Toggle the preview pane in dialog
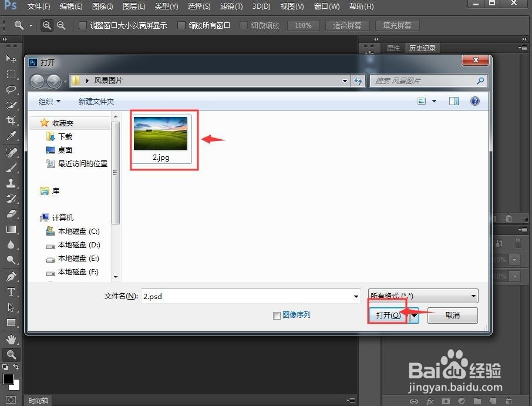 [454, 101]
